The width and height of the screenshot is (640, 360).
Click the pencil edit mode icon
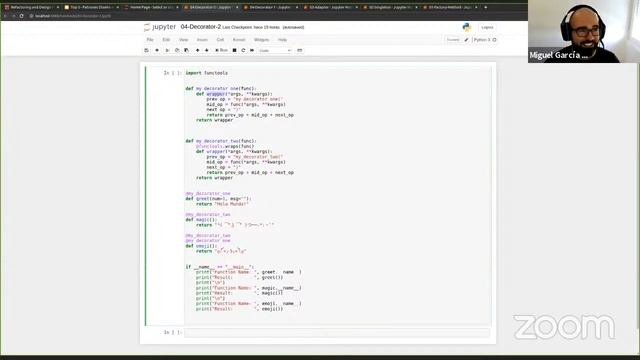(x=467, y=40)
